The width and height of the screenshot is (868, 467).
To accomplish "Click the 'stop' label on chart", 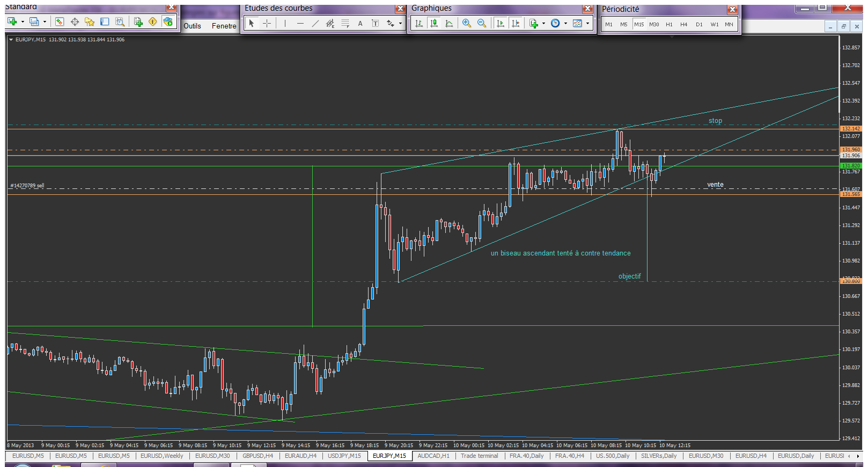I will (x=715, y=121).
